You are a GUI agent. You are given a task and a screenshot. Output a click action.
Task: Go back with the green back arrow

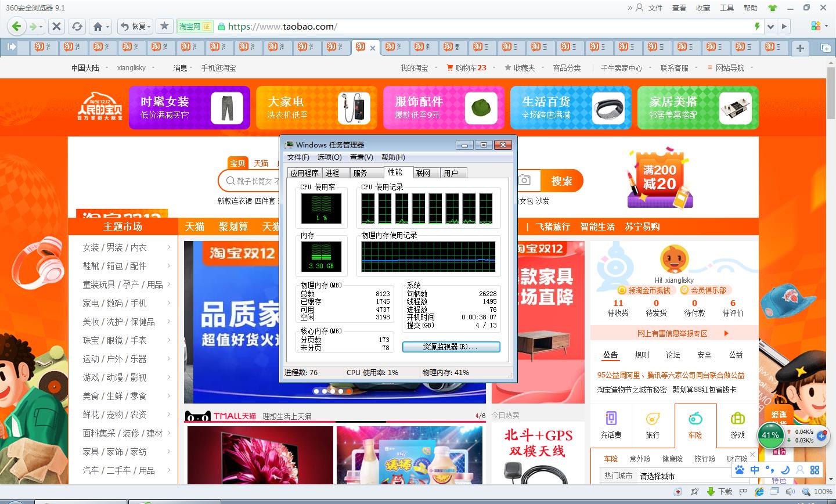pyautogui.click(x=17, y=26)
